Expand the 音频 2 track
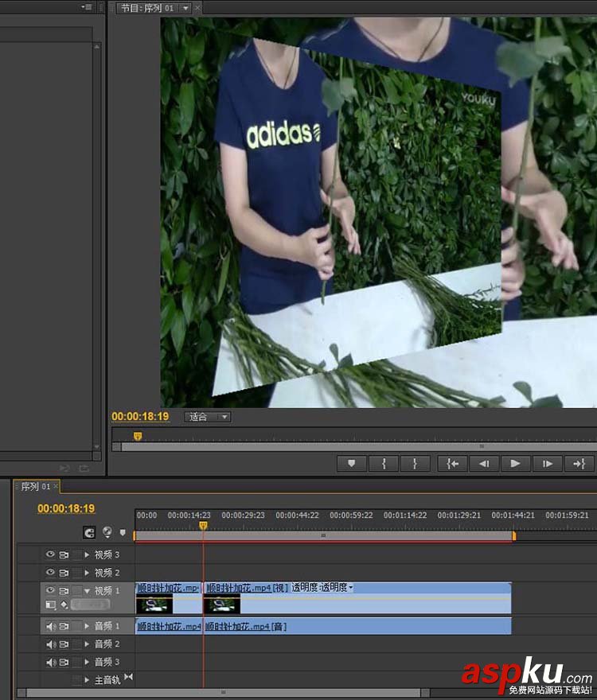The image size is (597, 700). (87, 644)
